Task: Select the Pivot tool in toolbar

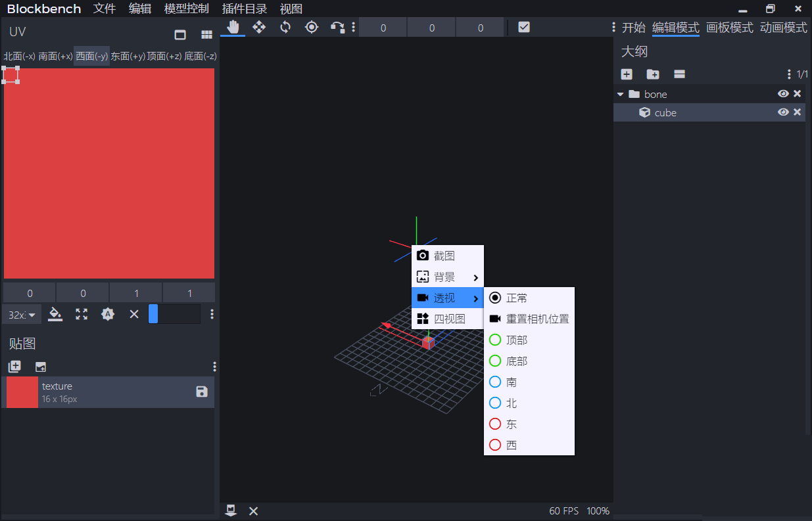Action: (x=312, y=27)
